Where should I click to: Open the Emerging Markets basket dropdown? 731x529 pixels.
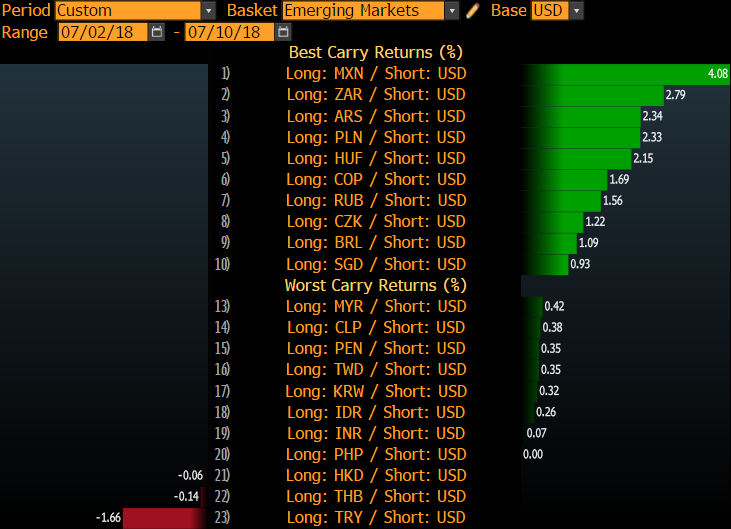[451, 11]
